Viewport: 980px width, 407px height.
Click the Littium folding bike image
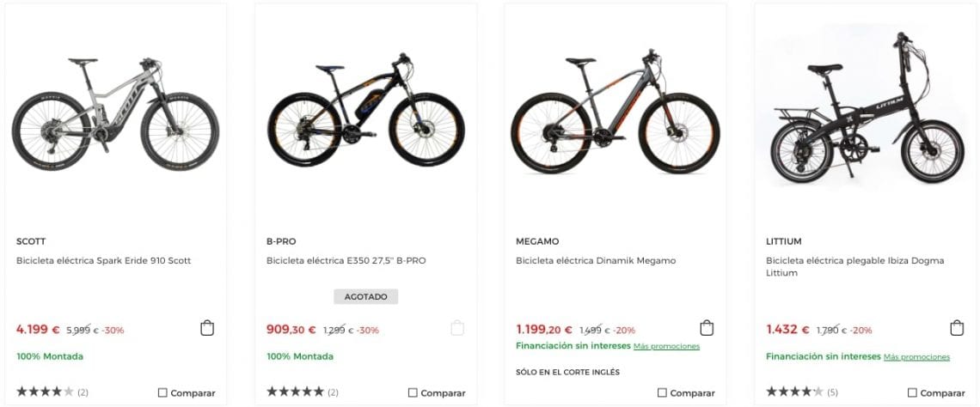point(866,109)
